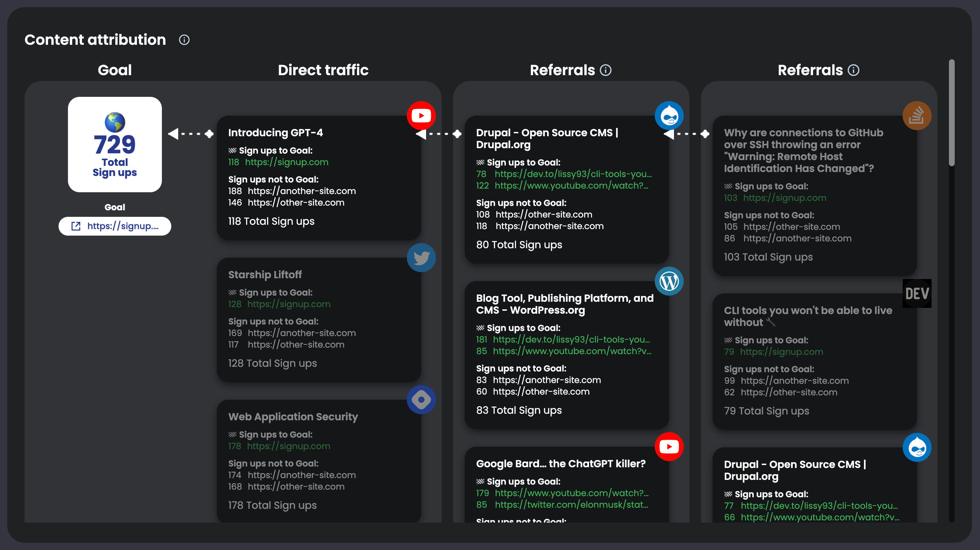
Task: Click the Direct traffic column heading
Action: pos(323,70)
